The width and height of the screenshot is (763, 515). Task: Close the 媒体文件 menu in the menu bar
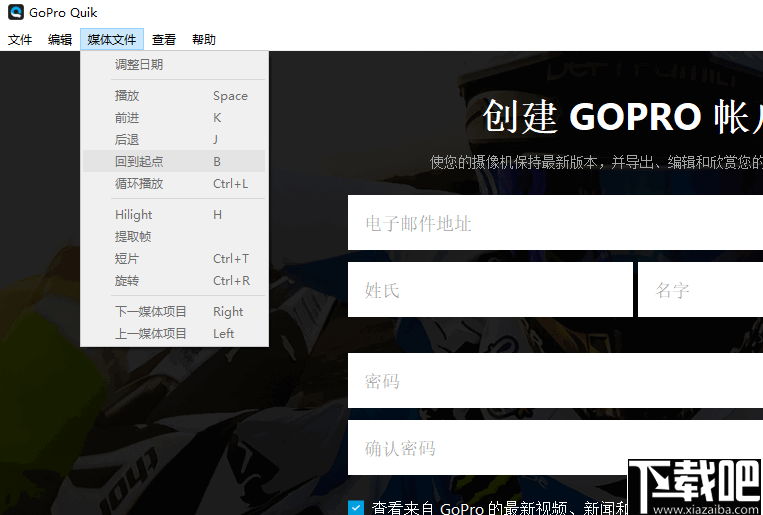point(112,39)
